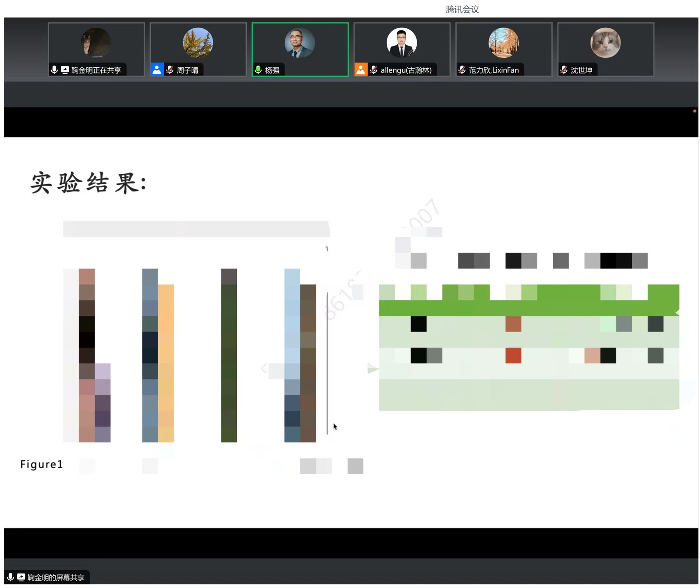Click the share icon before 鞠金明的屏幕共享
700x588 pixels.
tap(21, 577)
